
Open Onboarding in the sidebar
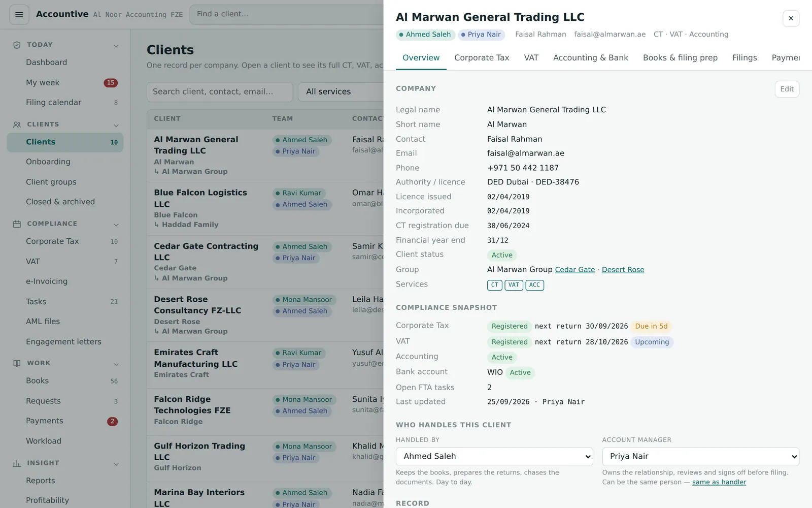[65, 162]
